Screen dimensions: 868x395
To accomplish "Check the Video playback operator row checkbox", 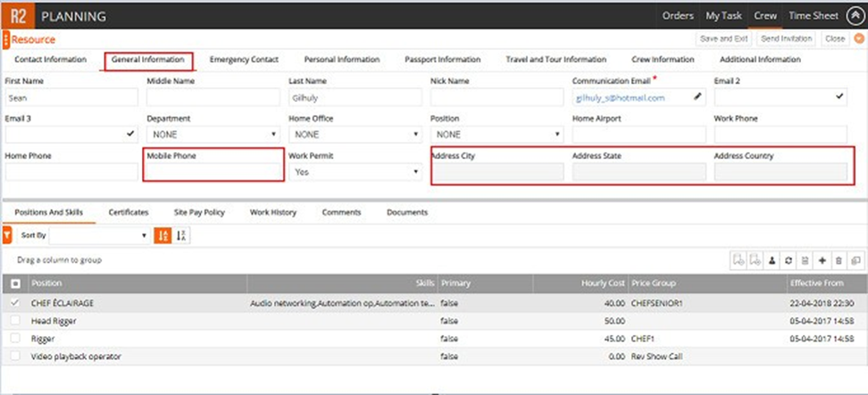I will tap(16, 357).
